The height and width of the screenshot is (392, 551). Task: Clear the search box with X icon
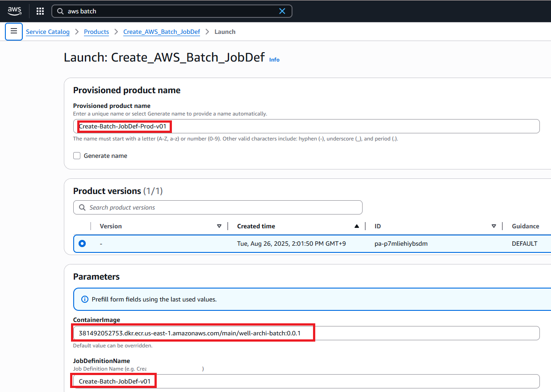(x=282, y=11)
